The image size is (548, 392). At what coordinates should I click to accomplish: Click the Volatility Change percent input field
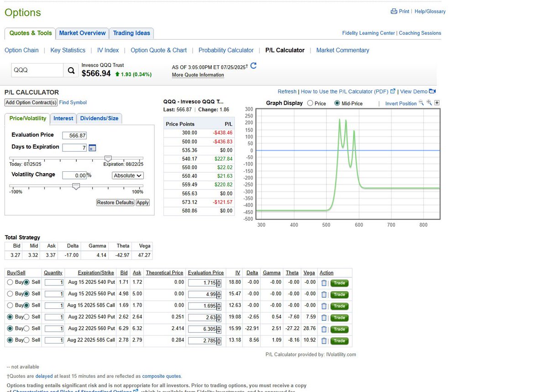point(74,175)
